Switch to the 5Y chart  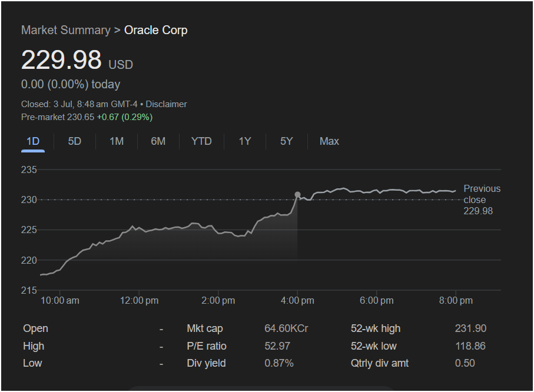click(x=286, y=141)
